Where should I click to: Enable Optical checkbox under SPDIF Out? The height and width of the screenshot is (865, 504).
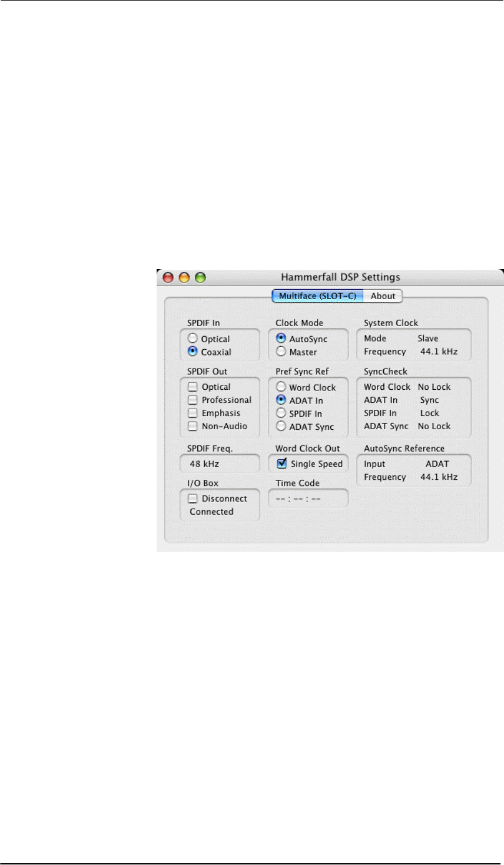pyautogui.click(x=193, y=387)
